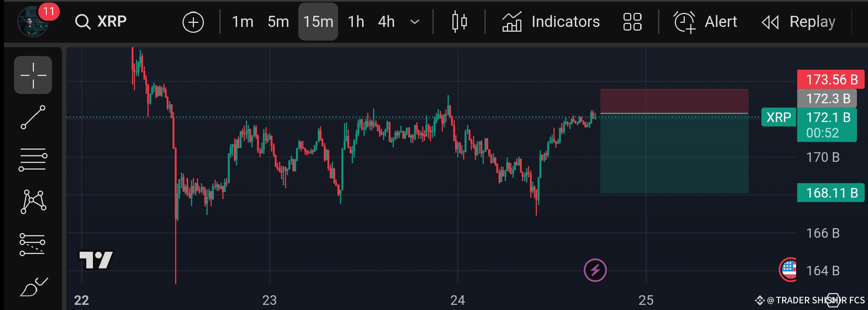Select the brush drawing tool
Screen dimensions: 868x310
click(x=33, y=287)
